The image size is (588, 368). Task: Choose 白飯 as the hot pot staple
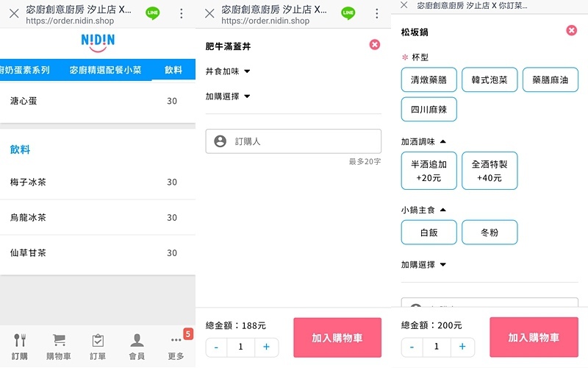pos(429,232)
